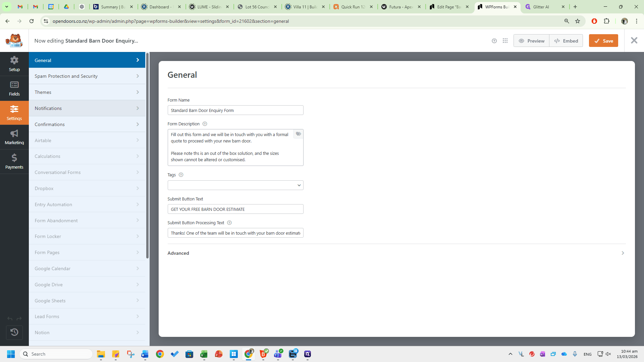Bookmark this page with star icon
Viewport: 644px width, 362px height.
[x=578, y=21]
